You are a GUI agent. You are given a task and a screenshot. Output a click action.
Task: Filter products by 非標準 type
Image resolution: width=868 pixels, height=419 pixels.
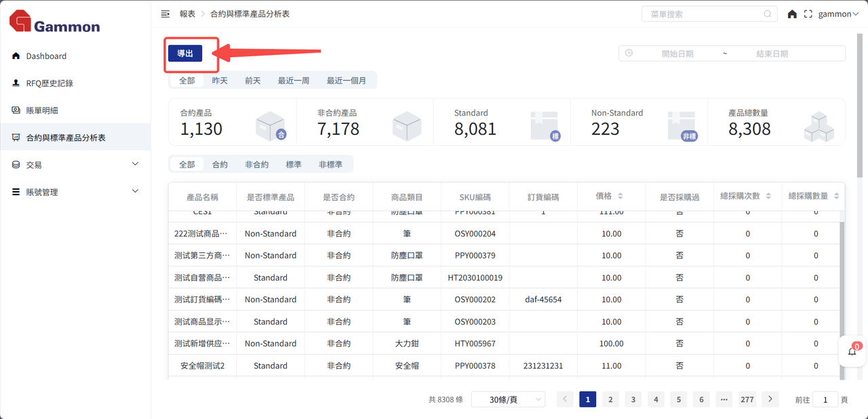(330, 165)
